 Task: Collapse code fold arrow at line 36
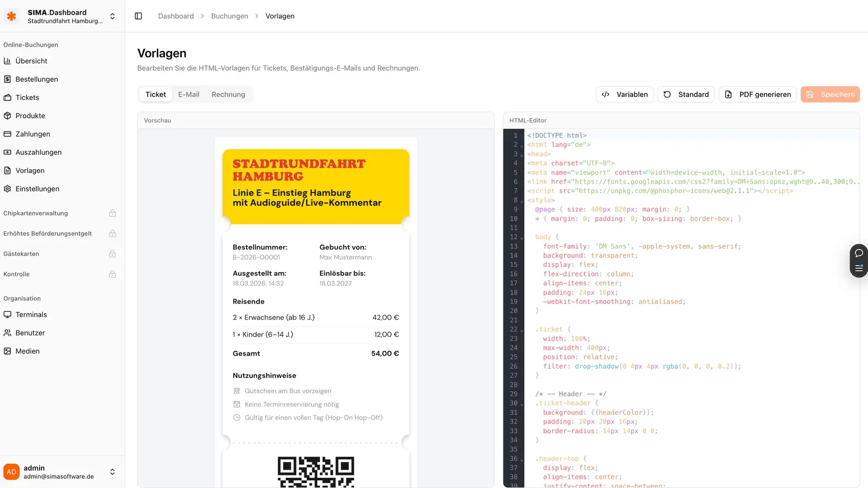pyautogui.click(x=522, y=459)
